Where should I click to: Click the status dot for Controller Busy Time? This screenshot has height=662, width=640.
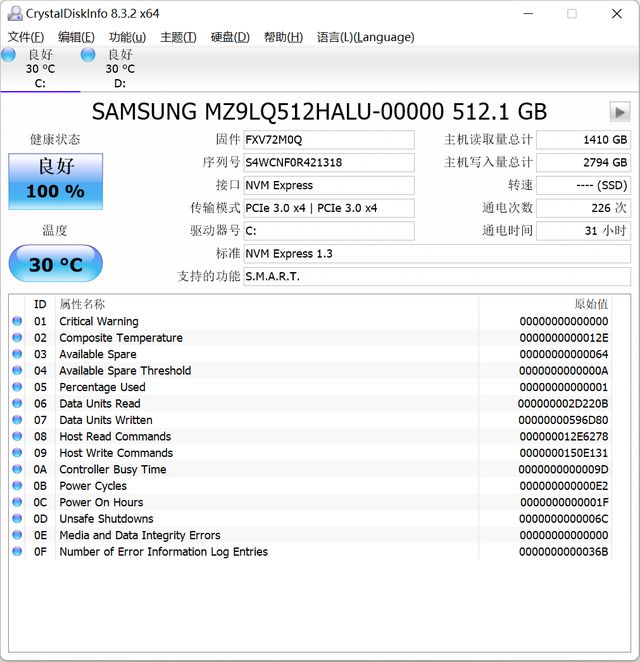pos(17,469)
